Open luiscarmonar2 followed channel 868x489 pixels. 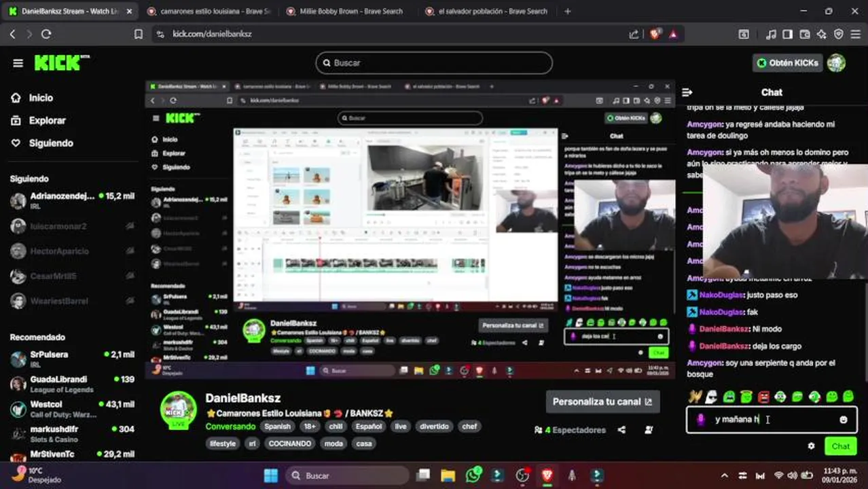72,226
